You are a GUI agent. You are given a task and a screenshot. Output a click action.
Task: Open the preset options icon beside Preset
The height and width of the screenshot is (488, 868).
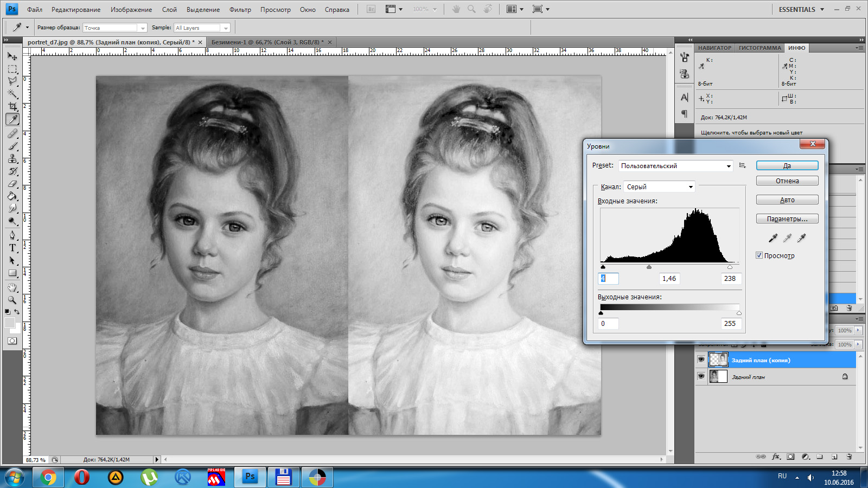742,165
